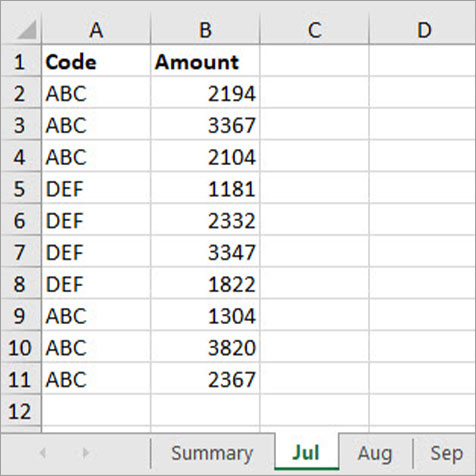Go to previous sheet with left arrow
Viewport: 476px width, 476px height.
pyautogui.click(x=43, y=453)
